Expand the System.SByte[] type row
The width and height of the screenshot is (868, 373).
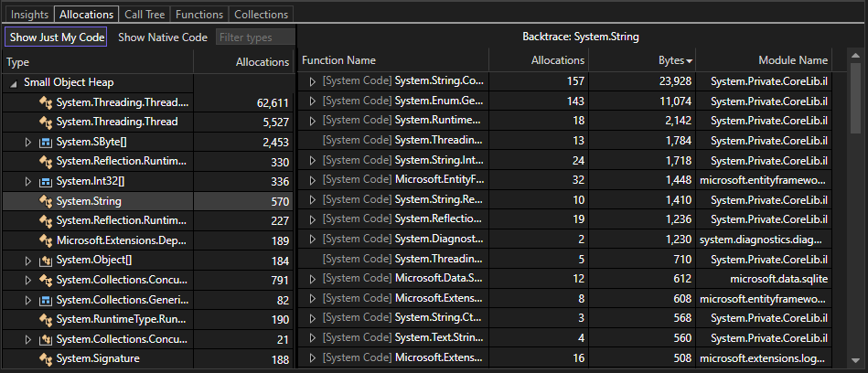point(27,142)
